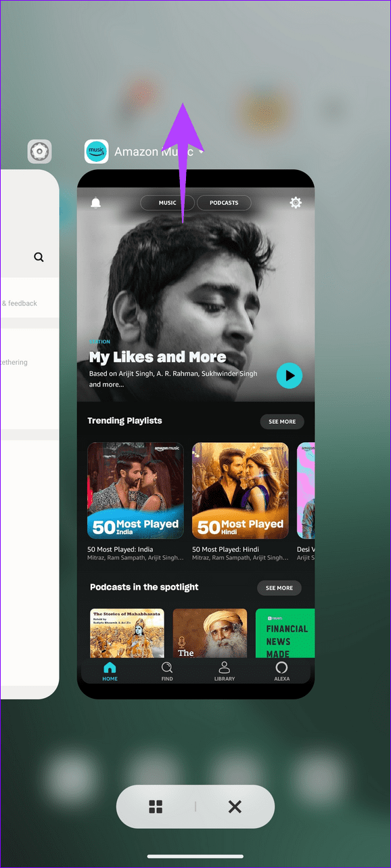The height and width of the screenshot is (868, 391).
Task: Select the MUSIC tab
Action: tap(167, 202)
